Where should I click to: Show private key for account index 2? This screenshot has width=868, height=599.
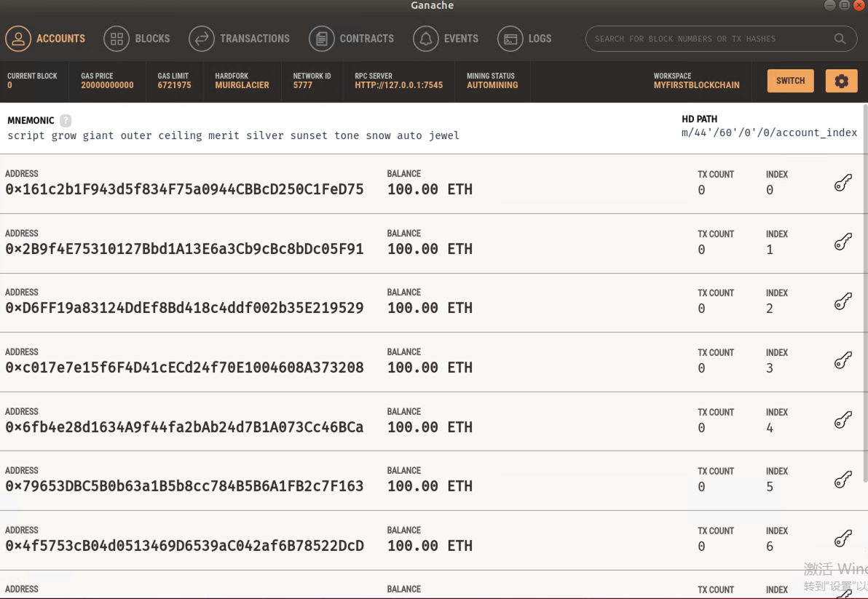(843, 301)
